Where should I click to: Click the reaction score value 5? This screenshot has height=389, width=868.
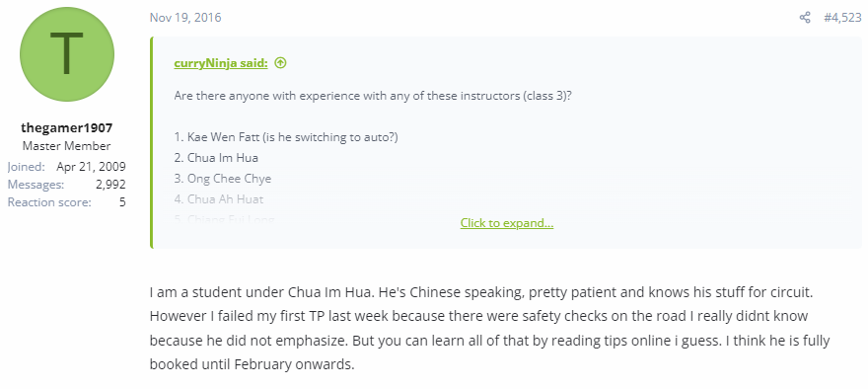tap(122, 202)
